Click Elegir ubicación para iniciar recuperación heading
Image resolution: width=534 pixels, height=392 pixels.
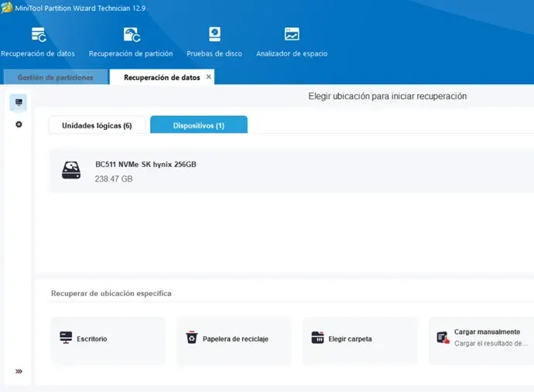click(x=388, y=97)
